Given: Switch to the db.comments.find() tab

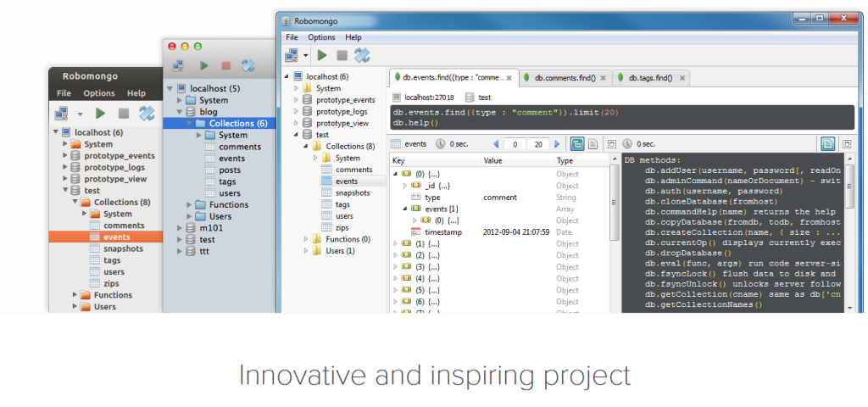Looking at the screenshot, I should pyautogui.click(x=565, y=78).
